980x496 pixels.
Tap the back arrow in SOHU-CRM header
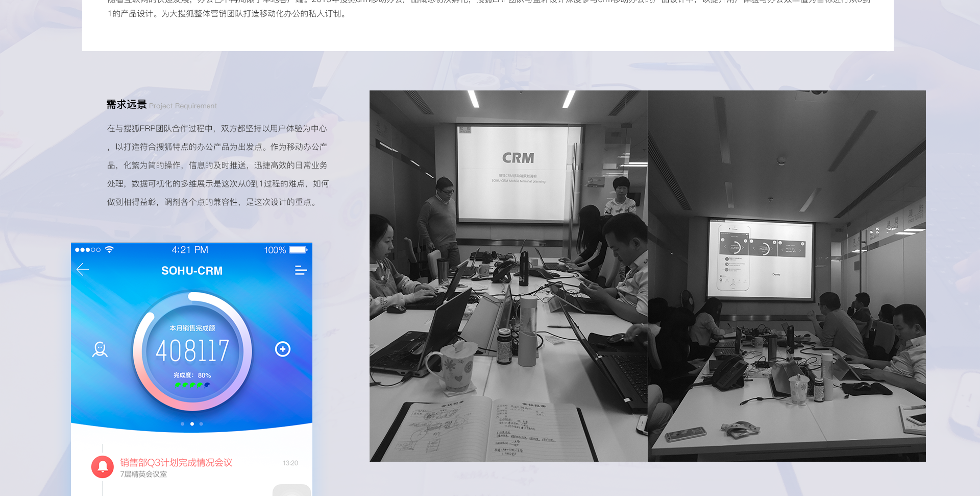(x=83, y=270)
